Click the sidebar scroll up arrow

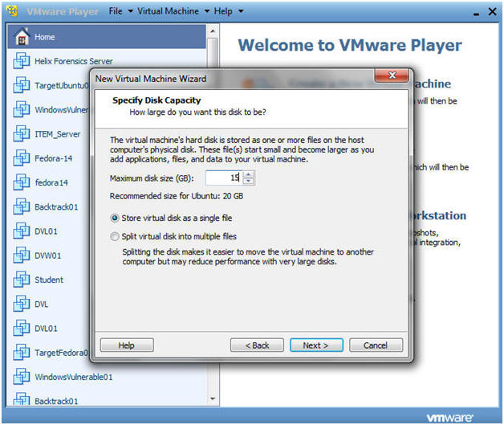[x=213, y=31]
